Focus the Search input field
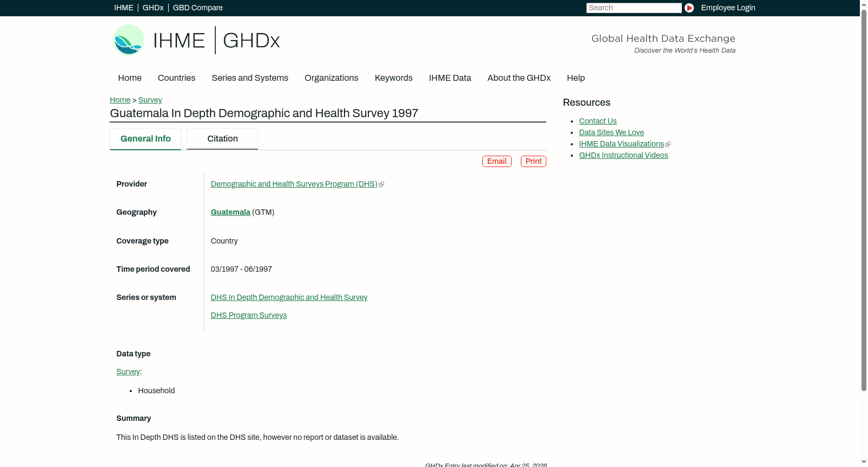Screen dimensions: 868x467 [634, 8]
